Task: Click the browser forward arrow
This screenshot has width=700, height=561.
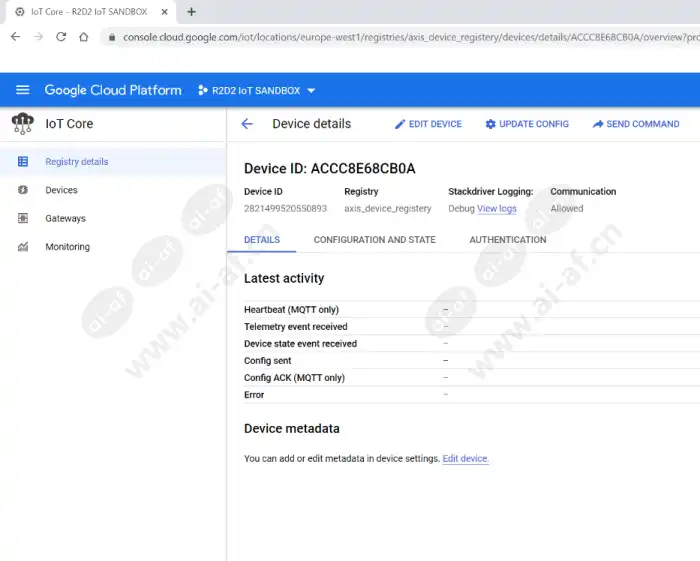Action: click(39, 37)
